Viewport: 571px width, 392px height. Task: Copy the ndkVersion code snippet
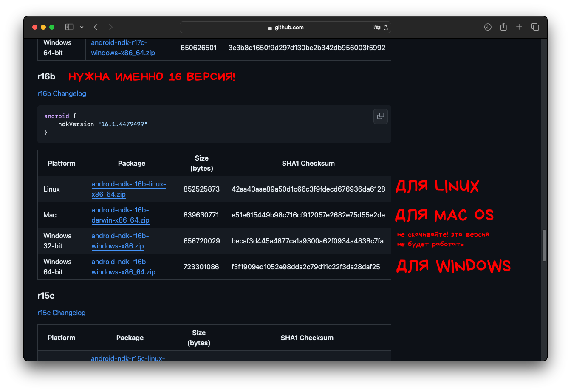[381, 116]
